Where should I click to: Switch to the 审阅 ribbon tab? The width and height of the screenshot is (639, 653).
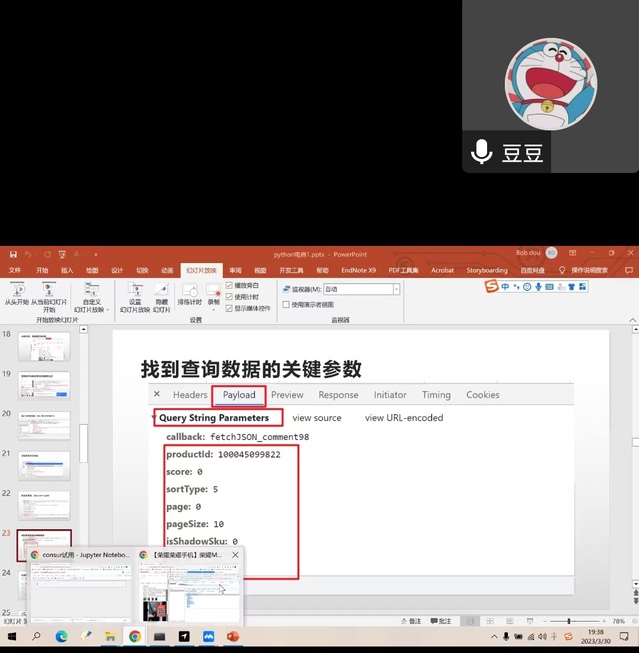click(235, 270)
